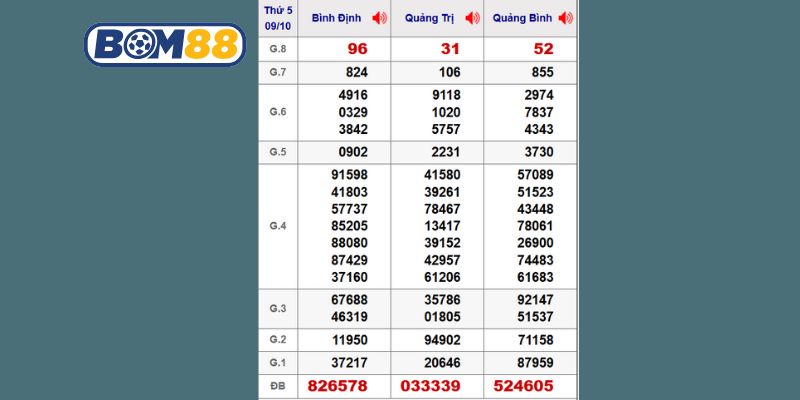The width and height of the screenshot is (800, 400).
Task: Select G.3 number 35786
Action: 442,299
